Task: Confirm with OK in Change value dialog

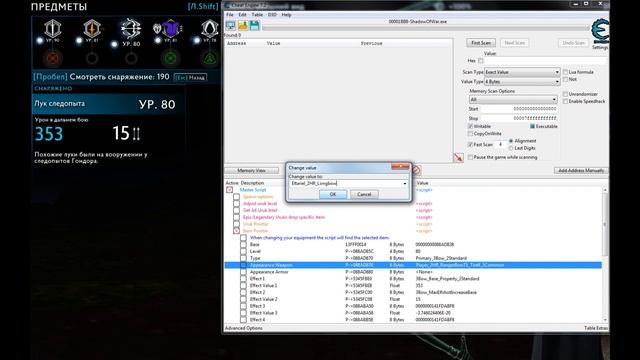Action: click(333, 194)
